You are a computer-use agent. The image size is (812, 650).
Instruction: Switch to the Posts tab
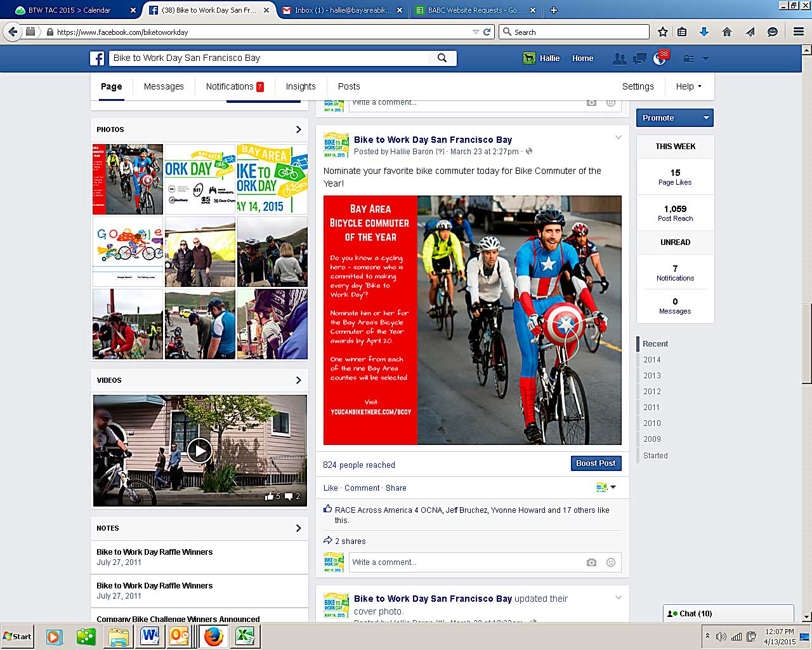pyautogui.click(x=349, y=86)
